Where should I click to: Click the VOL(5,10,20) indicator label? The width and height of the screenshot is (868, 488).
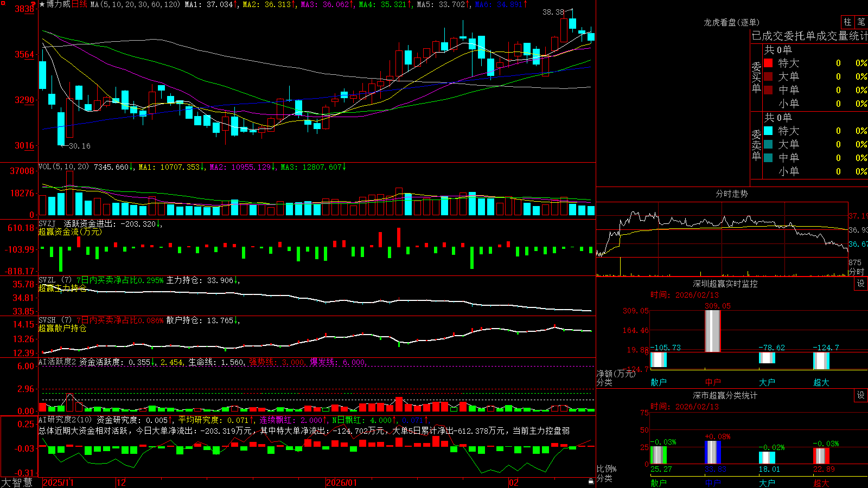(64, 167)
